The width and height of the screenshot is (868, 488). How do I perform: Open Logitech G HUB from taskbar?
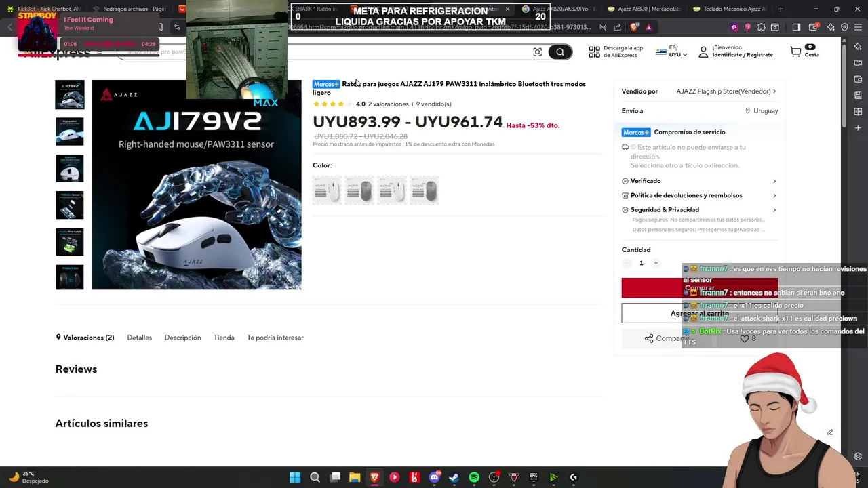point(574,477)
